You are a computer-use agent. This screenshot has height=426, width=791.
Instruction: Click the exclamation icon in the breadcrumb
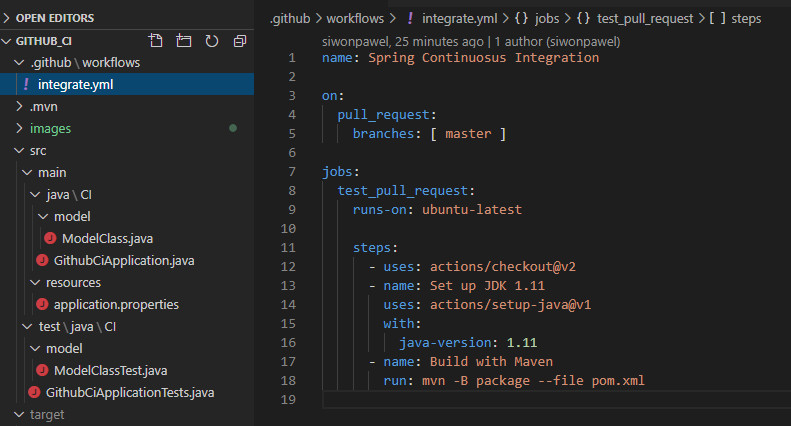(x=410, y=18)
